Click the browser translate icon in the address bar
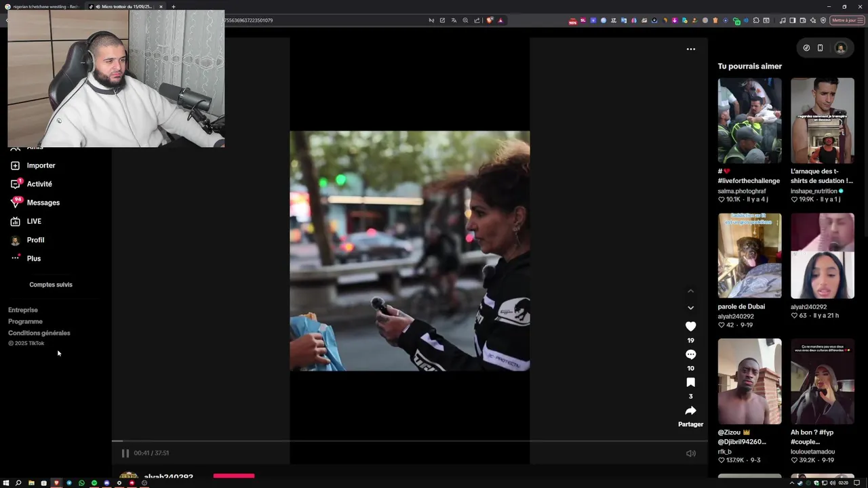 454,20
